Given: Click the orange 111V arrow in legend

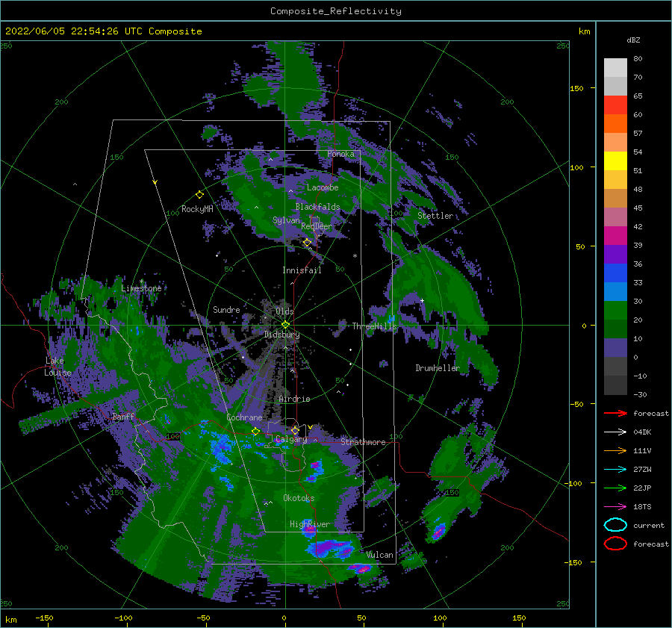Looking at the screenshot, I should click(x=615, y=450).
